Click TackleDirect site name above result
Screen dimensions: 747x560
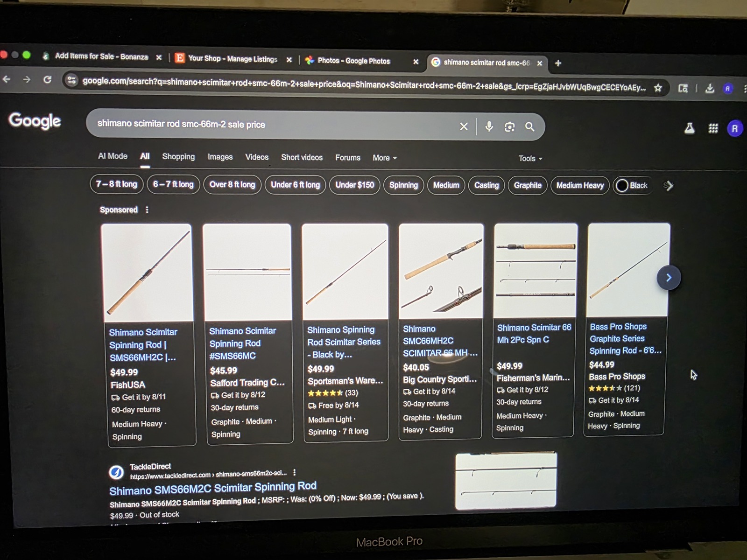(150, 467)
